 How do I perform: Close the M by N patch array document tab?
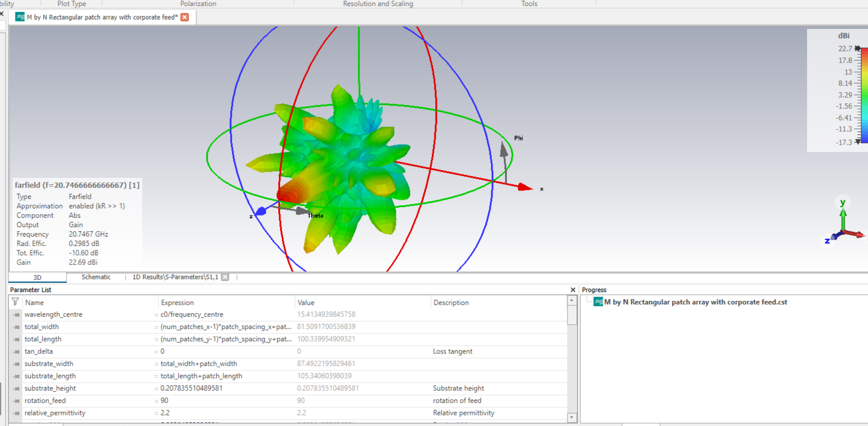point(185,17)
